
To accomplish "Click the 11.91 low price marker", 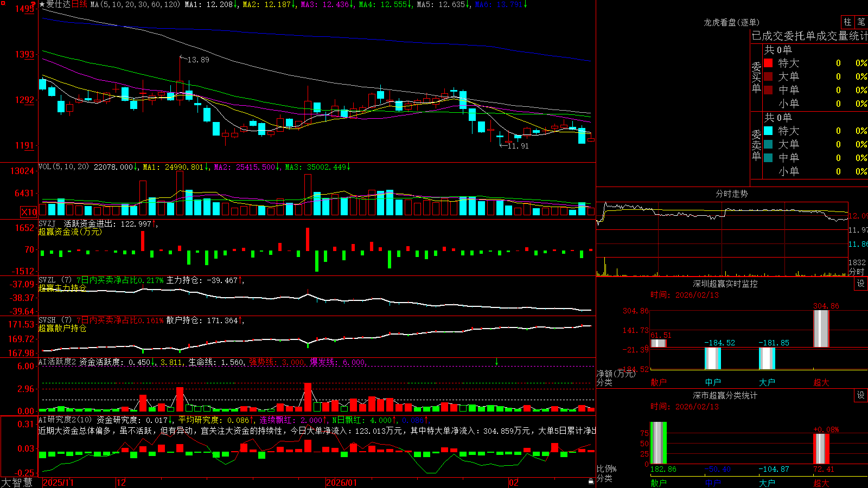I will (518, 146).
